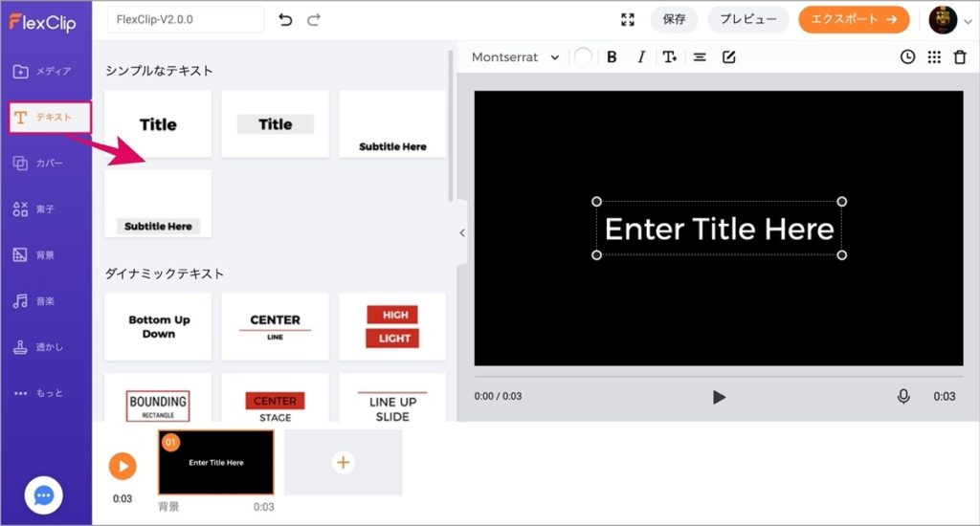This screenshot has height=526, width=980.
Task: Add the LINE UP SLIDE dynamic text
Action: 392,398
